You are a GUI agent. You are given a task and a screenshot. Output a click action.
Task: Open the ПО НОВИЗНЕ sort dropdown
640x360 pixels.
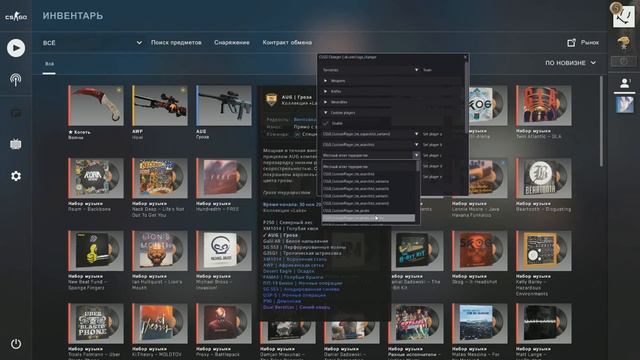click(571, 63)
